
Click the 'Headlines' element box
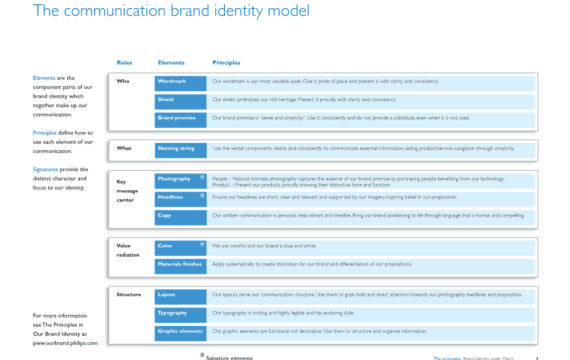pyautogui.click(x=181, y=199)
